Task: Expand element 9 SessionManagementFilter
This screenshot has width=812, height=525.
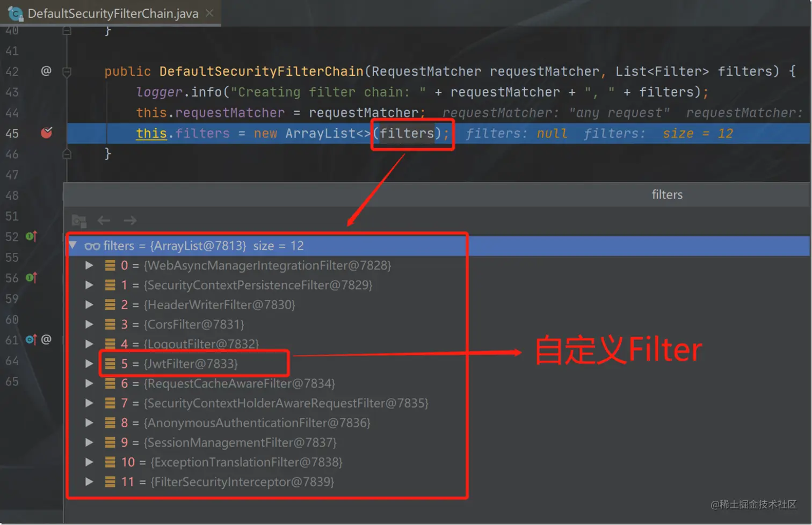Action: 89,442
